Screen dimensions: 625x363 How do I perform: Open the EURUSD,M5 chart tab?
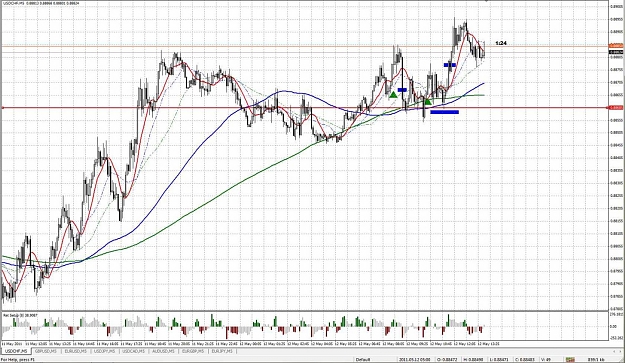coord(76,351)
